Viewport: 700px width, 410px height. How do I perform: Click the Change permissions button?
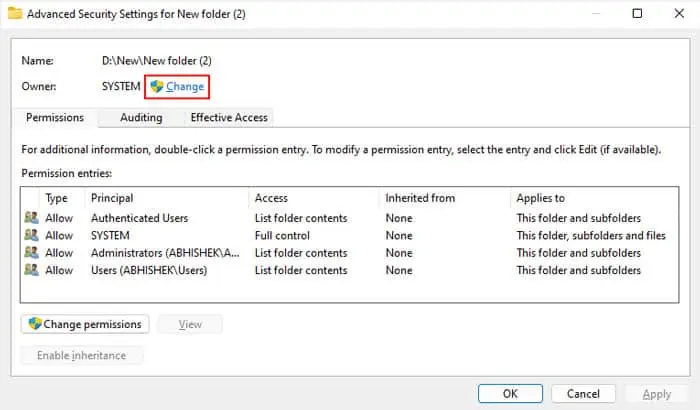pyautogui.click(x=85, y=324)
